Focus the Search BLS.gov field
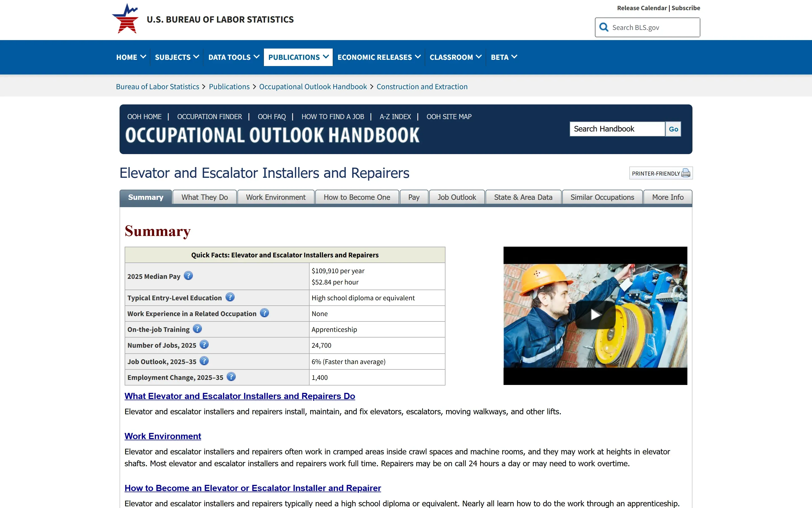 (x=648, y=27)
